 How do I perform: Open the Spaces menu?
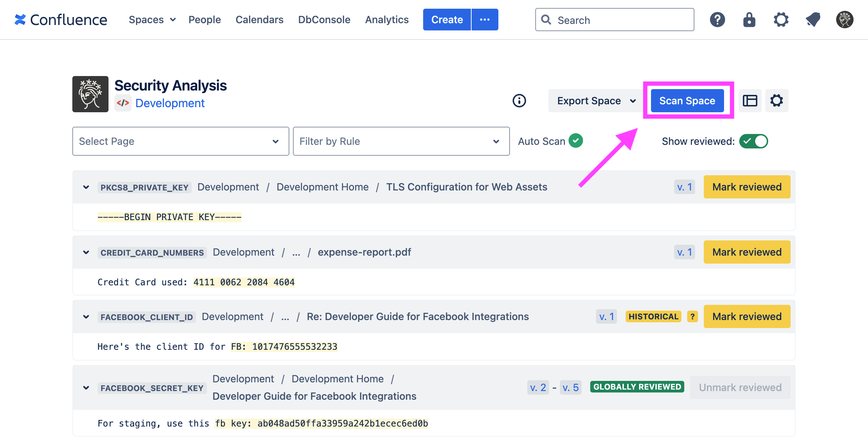152,20
